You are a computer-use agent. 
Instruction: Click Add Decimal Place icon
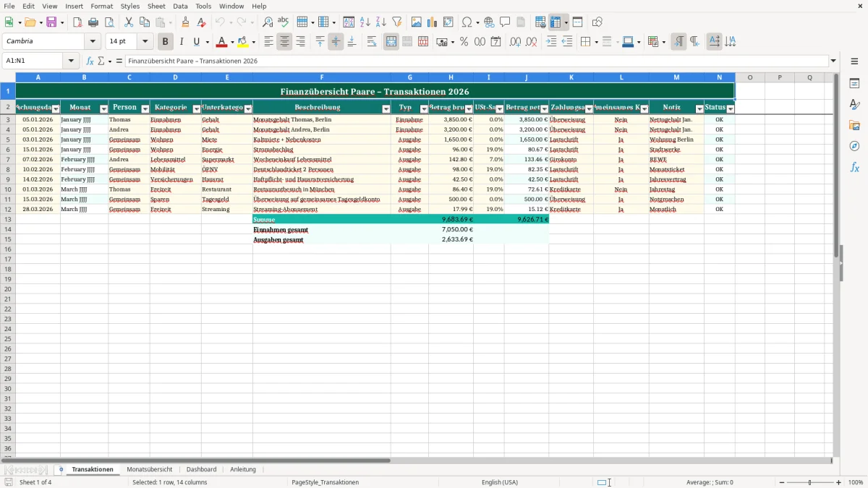[516, 42]
